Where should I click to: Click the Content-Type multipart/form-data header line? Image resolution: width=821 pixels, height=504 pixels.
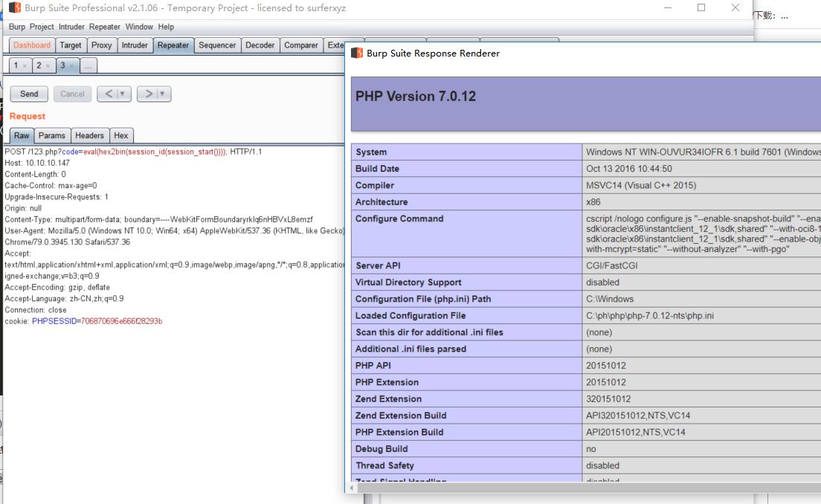[x=158, y=220]
